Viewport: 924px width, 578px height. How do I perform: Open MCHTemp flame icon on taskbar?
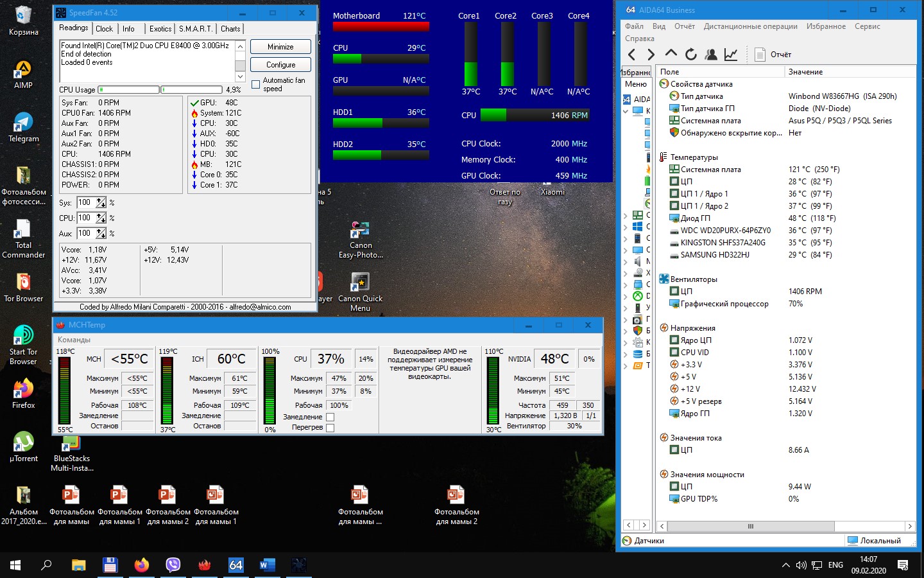[204, 565]
